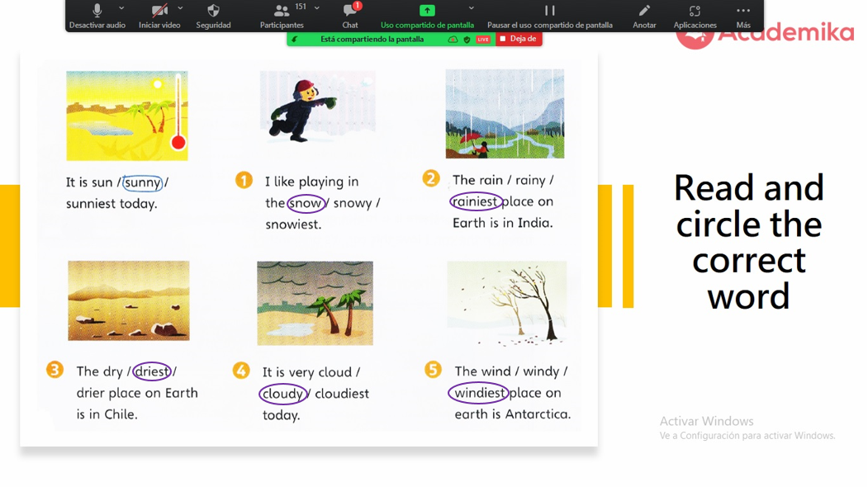Expand share options arrow beside Uso compartido
The image size is (868, 487).
(x=471, y=8)
